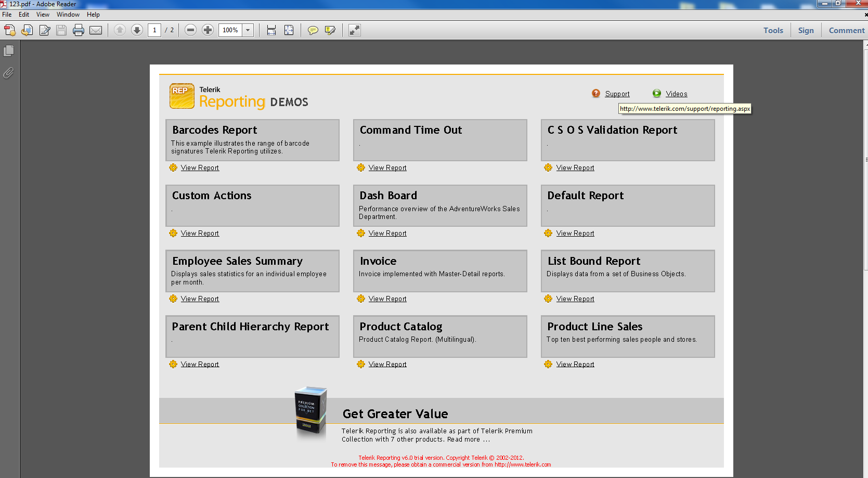The image size is (868, 478).
Task: Open View Report under Default Report
Action: [x=575, y=234]
